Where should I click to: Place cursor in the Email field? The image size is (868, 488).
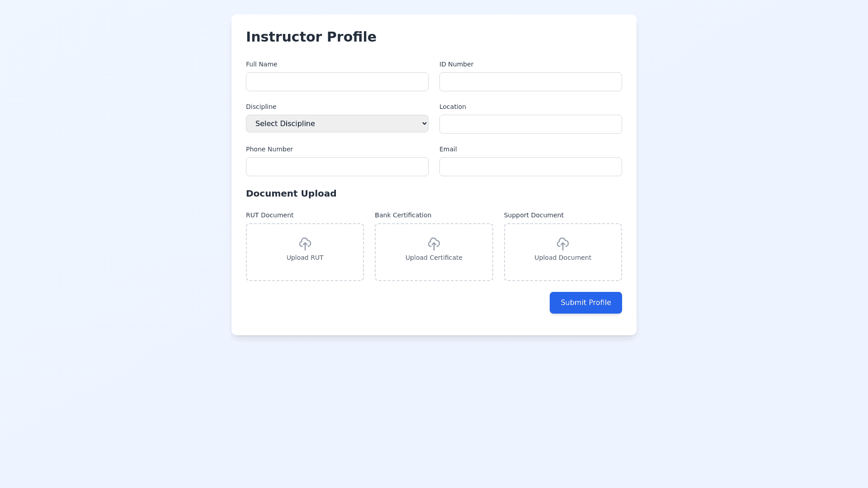pos(530,167)
